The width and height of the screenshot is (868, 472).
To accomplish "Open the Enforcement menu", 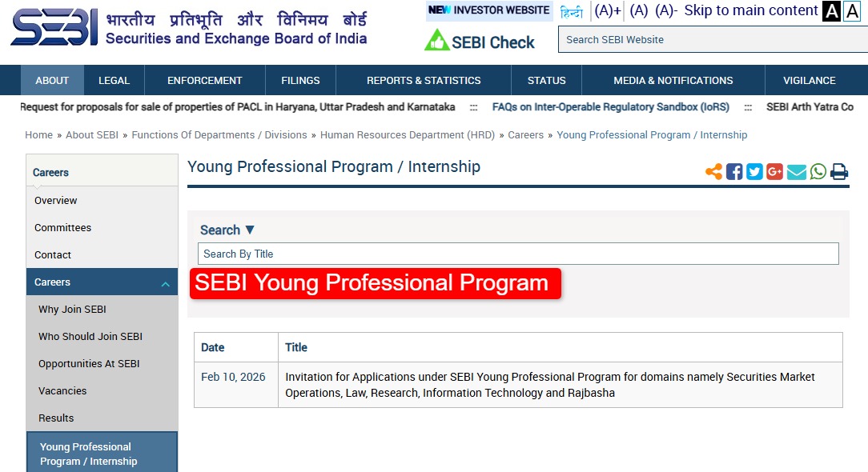I will click(x=204, y=81).
